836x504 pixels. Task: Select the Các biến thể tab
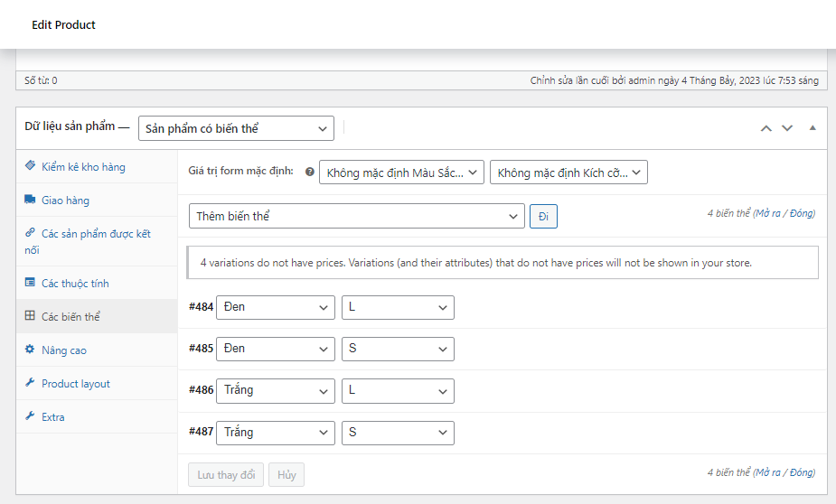pyautogui.click(x=97, y=316)
